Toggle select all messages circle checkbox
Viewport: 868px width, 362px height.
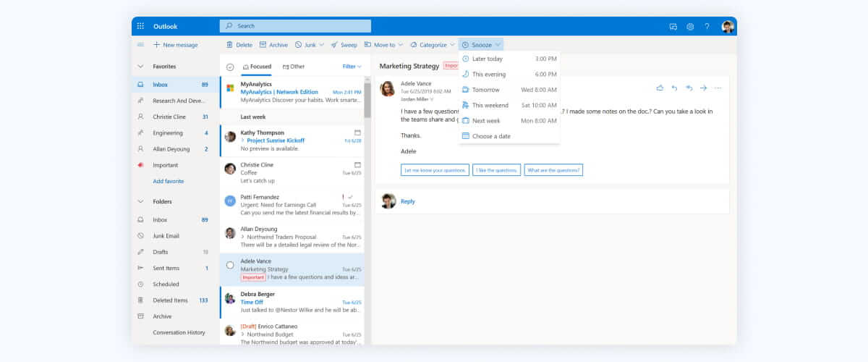(230, 67)
